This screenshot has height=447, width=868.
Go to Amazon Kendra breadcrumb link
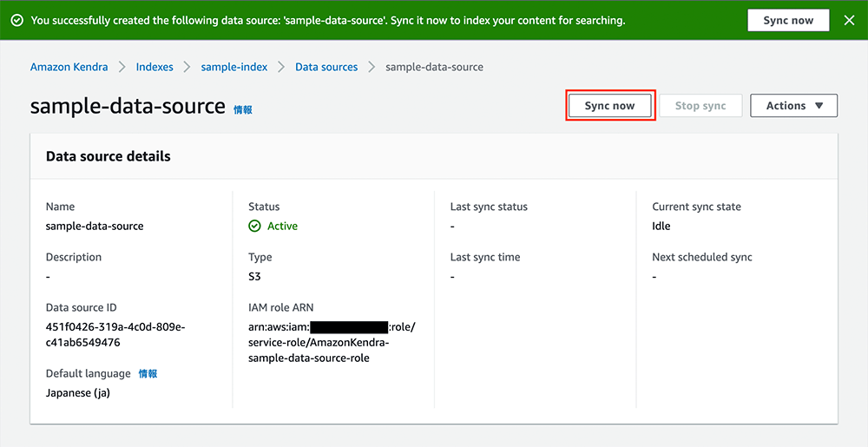[x=69, y=67]
